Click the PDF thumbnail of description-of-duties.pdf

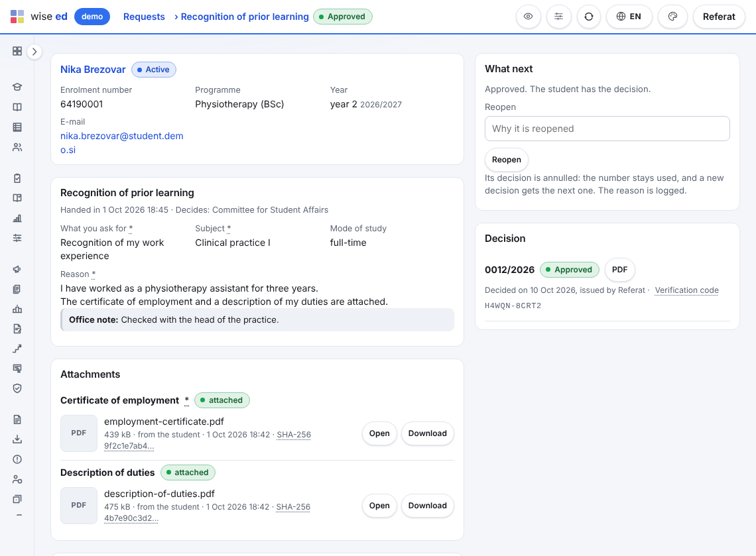tap(79, 506)
